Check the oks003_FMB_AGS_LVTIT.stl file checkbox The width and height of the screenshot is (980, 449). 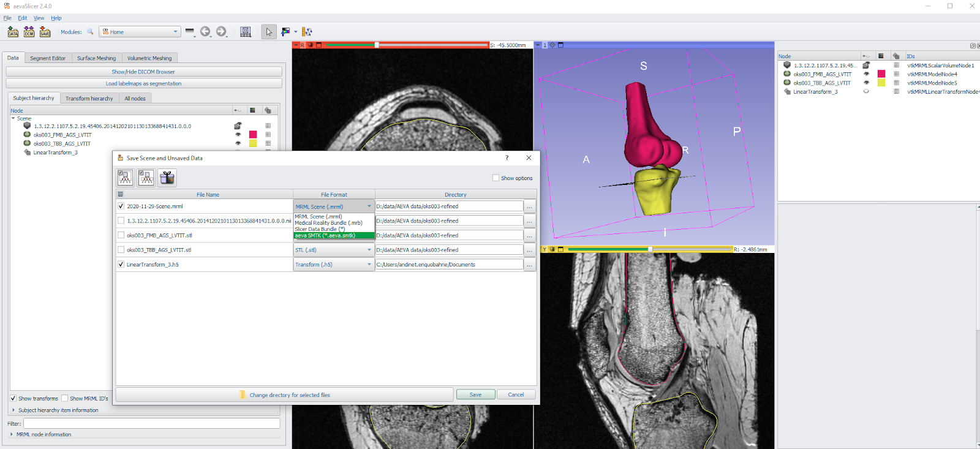coord(121,235)
